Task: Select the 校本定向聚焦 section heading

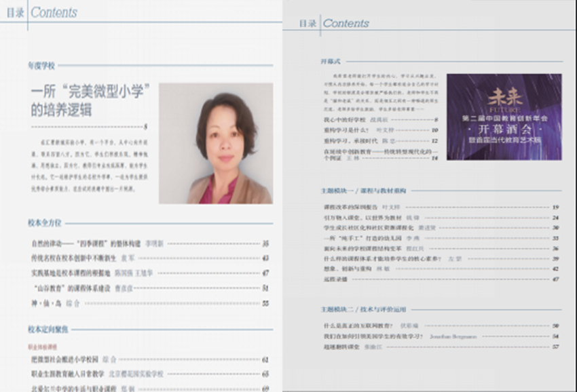Action: coord(48,329)
